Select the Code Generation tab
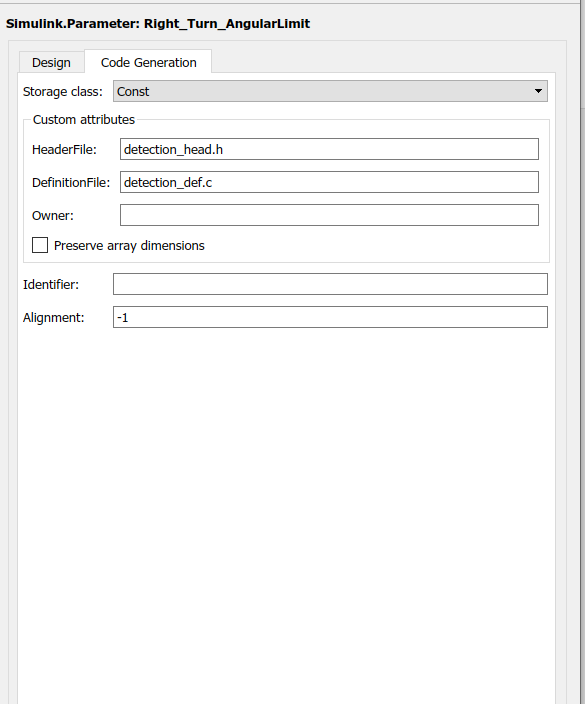This screenshot has width=585, height=704. click(148, 62)
